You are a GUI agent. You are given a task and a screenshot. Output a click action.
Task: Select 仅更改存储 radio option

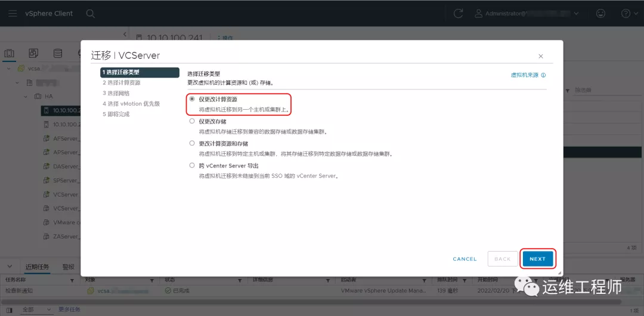192,121
